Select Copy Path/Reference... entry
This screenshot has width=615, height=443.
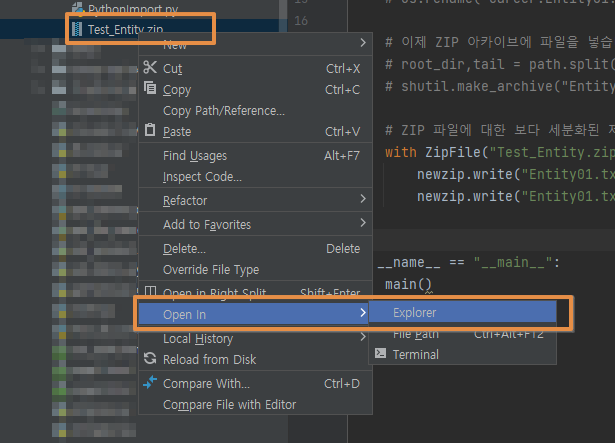pyautogui.click(x=255, y=111)
